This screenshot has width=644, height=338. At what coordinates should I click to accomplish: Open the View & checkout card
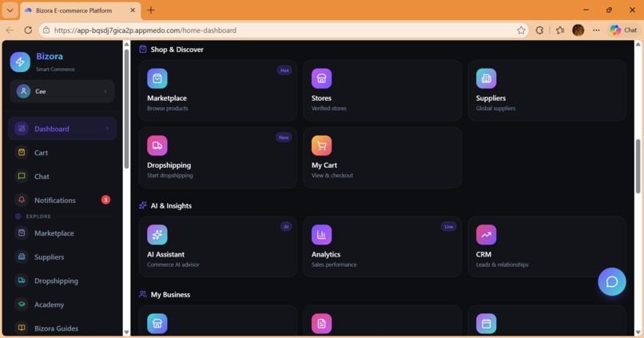tap(383, 157)
